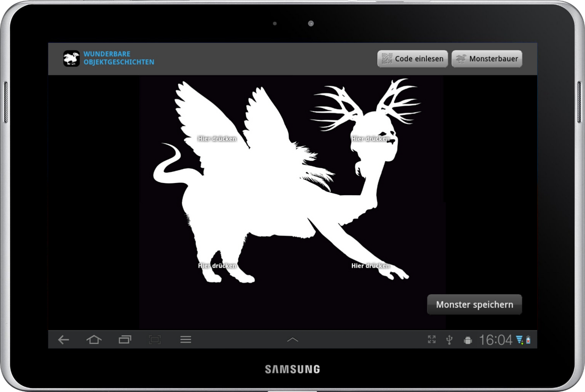585x392 pixels.
Task: Tap the Android debugging status icon
Action: (468, 340)
